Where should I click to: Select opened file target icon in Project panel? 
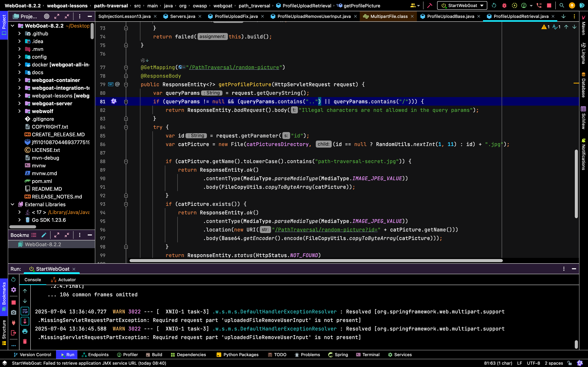tap(46, 16)
